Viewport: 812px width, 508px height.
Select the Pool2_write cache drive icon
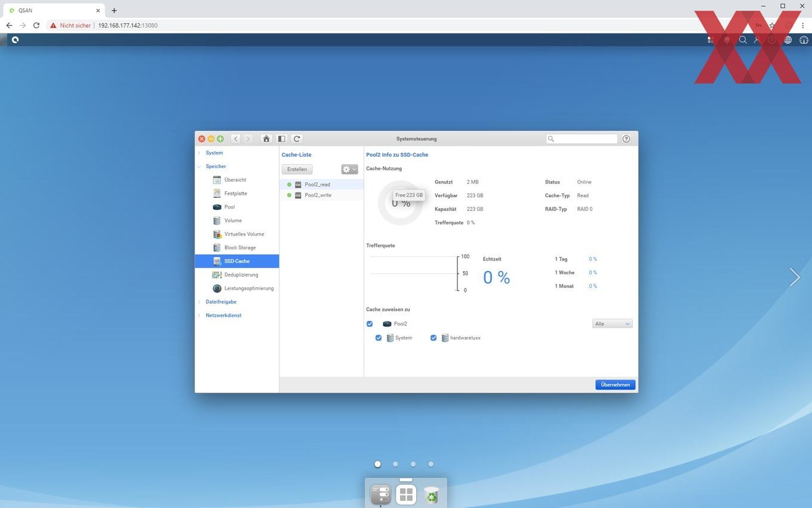(298, 195)
